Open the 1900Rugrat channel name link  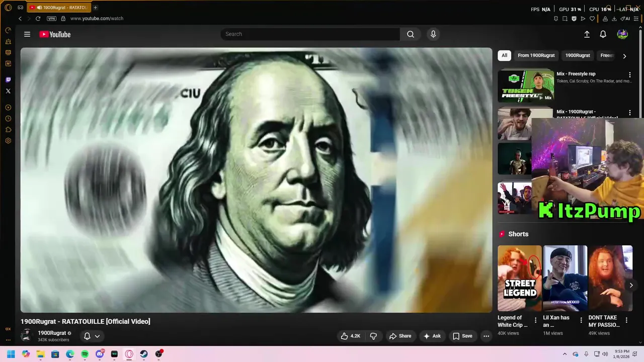point(52,333)
